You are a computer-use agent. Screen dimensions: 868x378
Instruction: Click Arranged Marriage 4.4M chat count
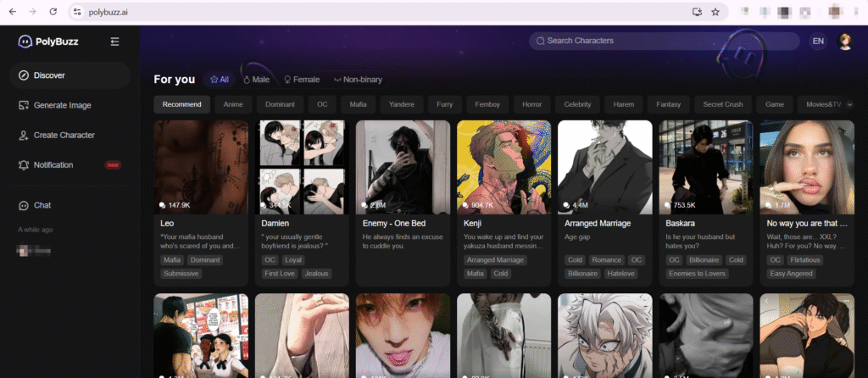point(576,205)
